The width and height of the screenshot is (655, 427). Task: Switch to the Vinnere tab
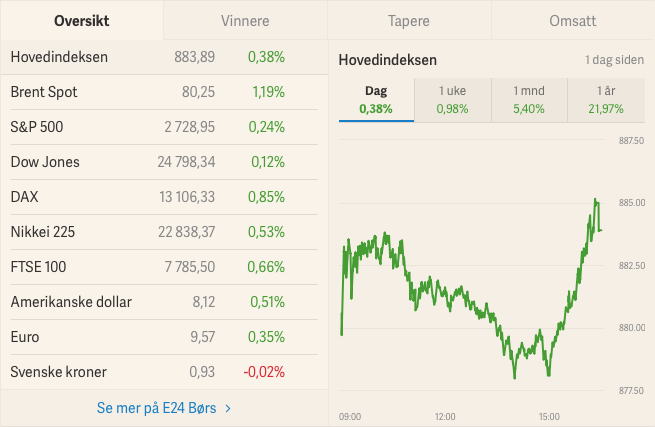[245, 20]
